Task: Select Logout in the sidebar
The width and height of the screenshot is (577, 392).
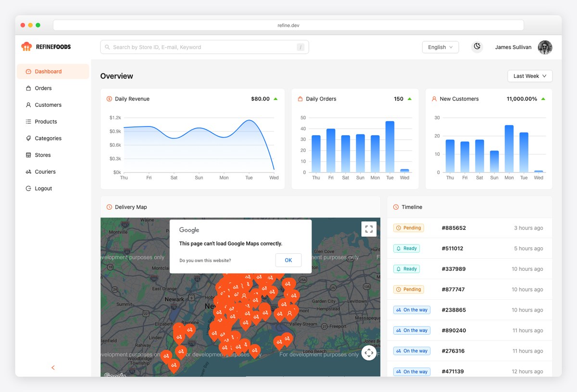Action: click(x=53, y=189)
